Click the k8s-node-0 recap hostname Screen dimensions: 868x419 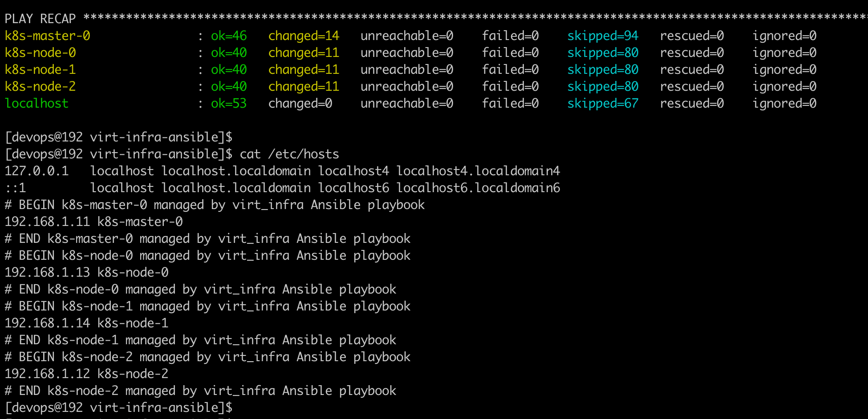(x=41, y=52)
